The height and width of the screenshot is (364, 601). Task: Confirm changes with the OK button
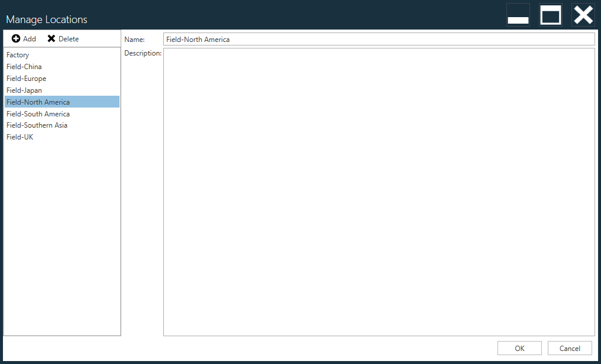[519, 347]
